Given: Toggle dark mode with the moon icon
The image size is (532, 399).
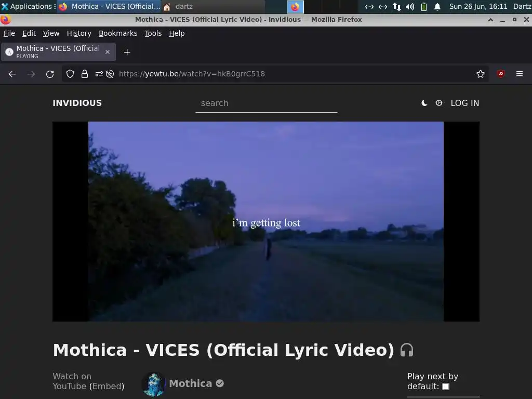Looking at the screenshot, I should pos(424,103).
